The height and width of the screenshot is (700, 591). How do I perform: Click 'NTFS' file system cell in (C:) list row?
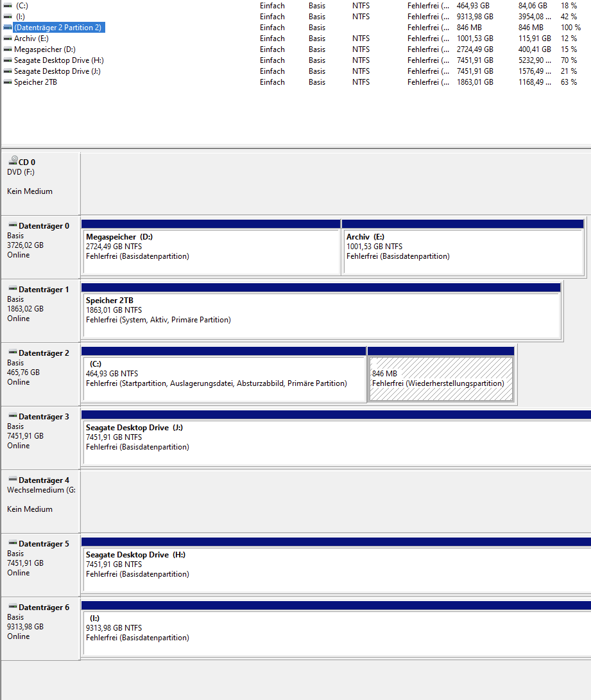361,6
